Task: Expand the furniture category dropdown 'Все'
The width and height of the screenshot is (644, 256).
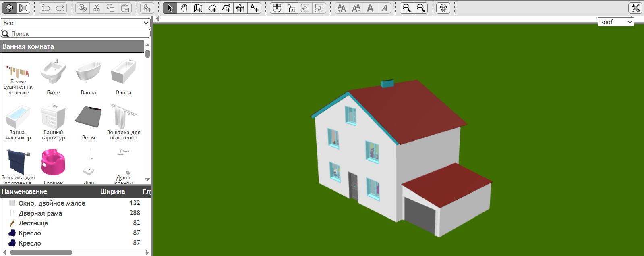Action: click(76, 23)
